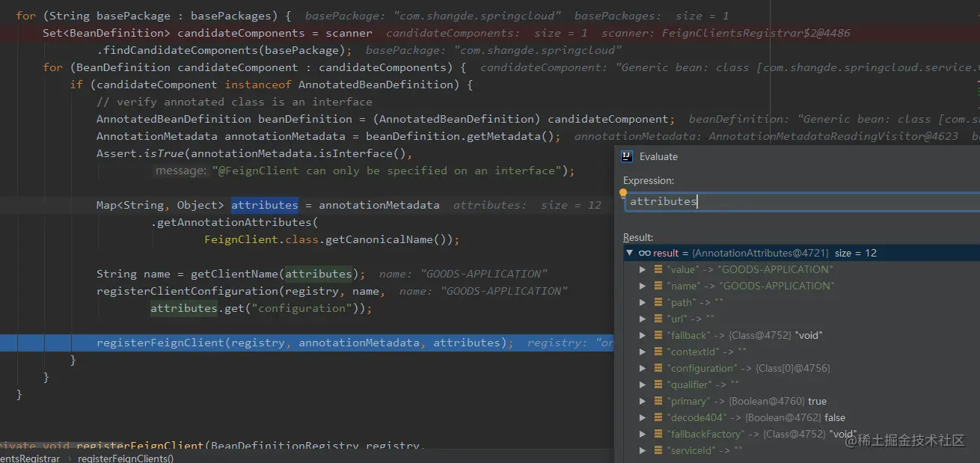Click getAnnotationAttributes in the code
This screenshot has height=463, width=980.
click(x=234, y=222)
